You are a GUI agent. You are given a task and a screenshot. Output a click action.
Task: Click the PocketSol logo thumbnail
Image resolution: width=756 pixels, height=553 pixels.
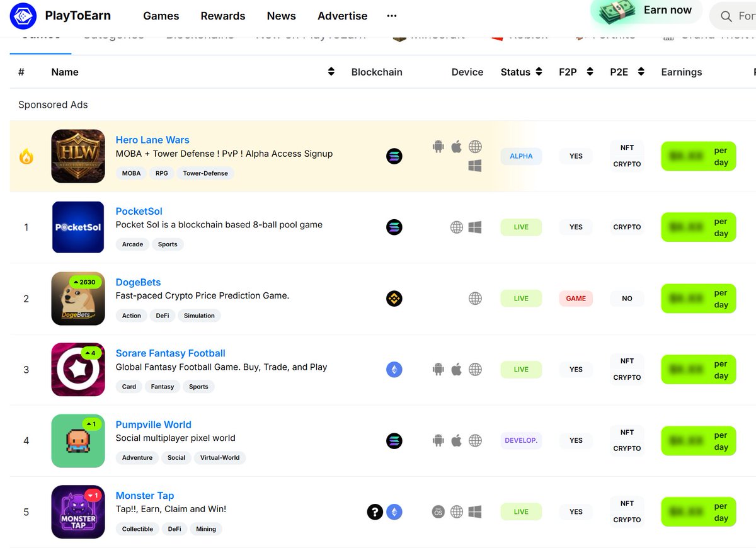coord(78,227)
